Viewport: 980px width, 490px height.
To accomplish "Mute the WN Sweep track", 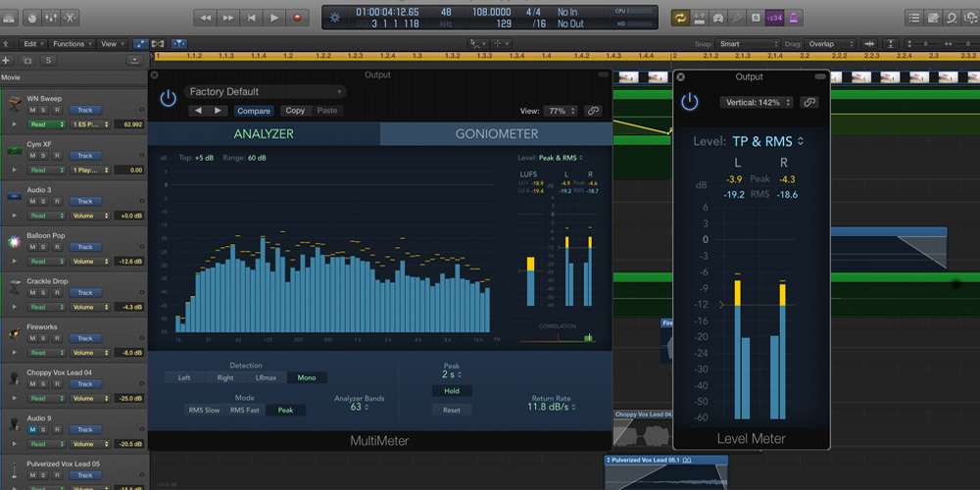I will [32, 110].
